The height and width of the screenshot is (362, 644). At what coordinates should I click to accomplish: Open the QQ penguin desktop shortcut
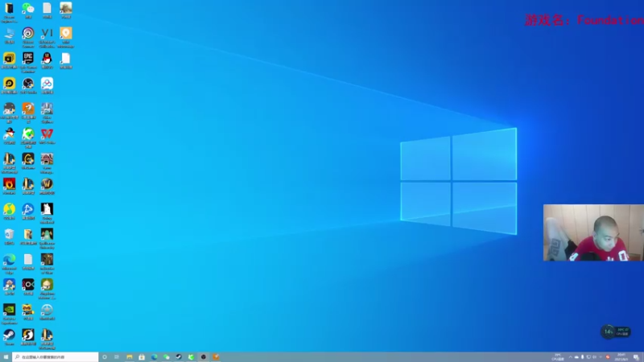(47, 60)
